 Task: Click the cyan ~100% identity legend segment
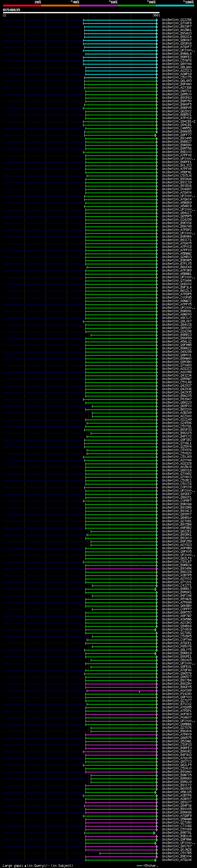175,6
